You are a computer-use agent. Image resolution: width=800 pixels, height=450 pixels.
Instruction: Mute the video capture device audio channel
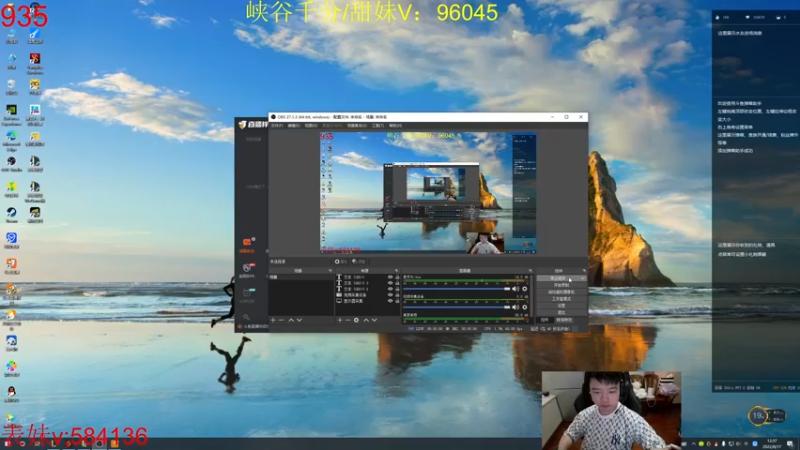coord(516,307)
